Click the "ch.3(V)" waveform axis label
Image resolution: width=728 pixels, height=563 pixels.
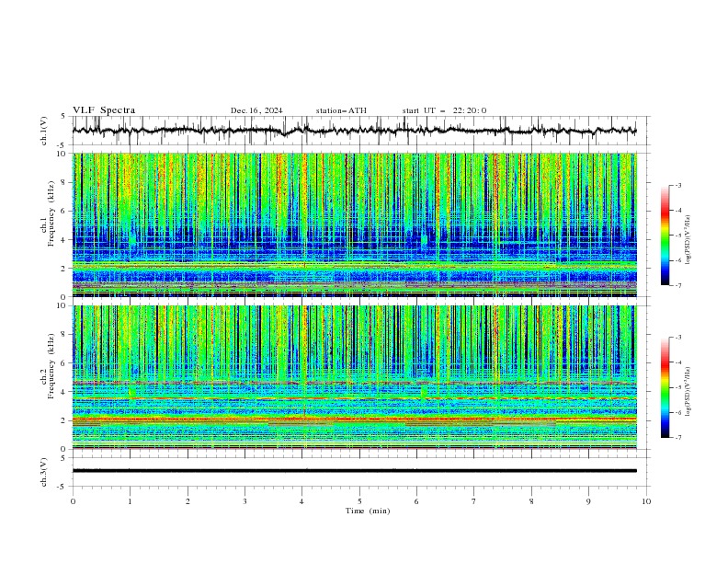click(44, 472)
